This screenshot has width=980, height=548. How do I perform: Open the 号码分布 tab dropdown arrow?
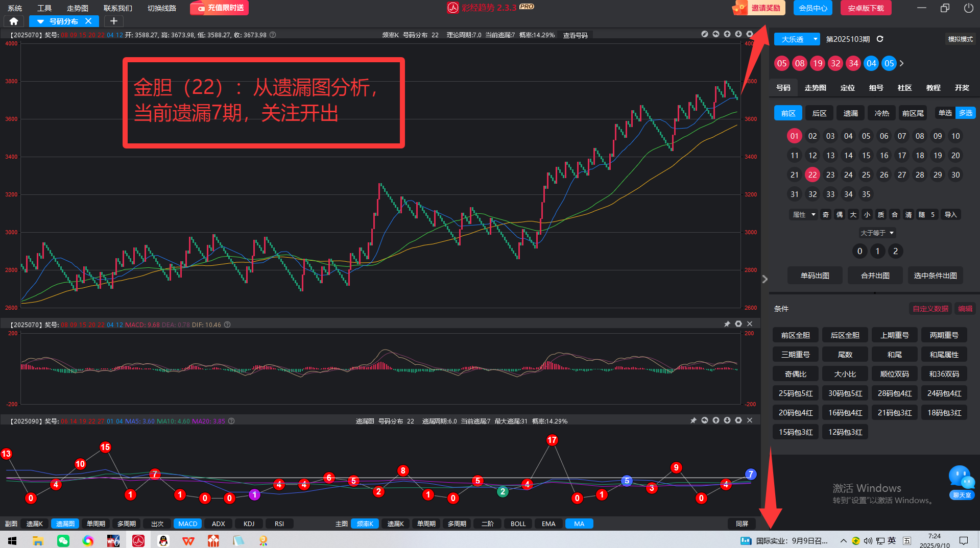click(x=40, y=21)
